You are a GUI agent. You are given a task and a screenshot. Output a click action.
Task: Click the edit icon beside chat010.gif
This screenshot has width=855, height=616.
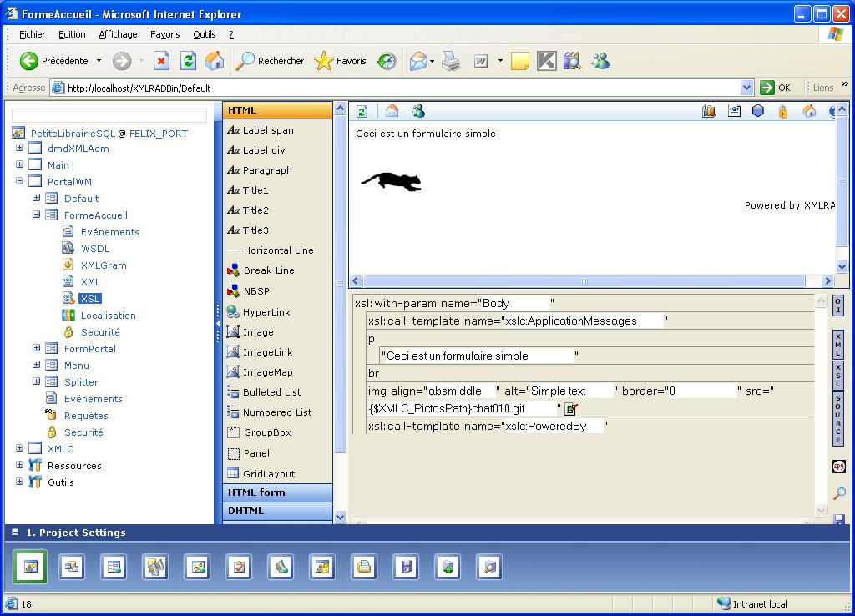[571, 409]
